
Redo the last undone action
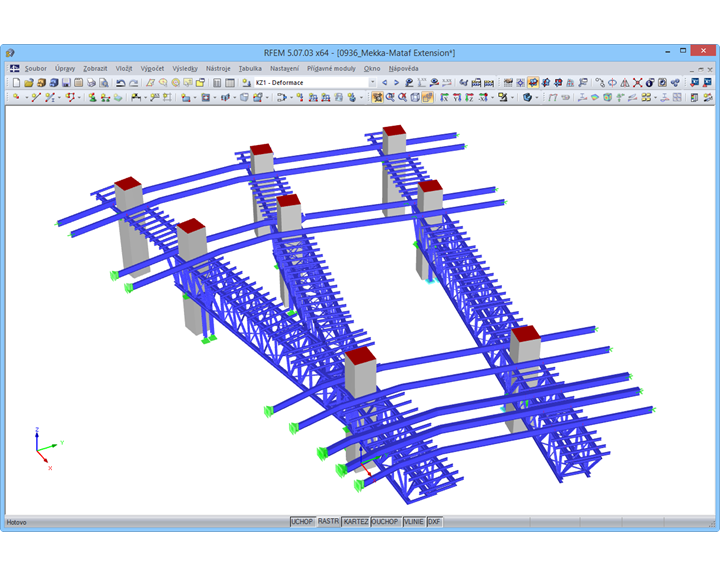(134, 83)
